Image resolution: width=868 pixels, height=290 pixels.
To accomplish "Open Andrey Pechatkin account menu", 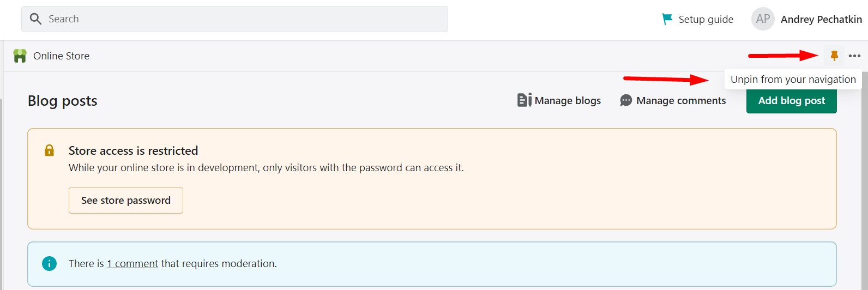I will [821, 19].
